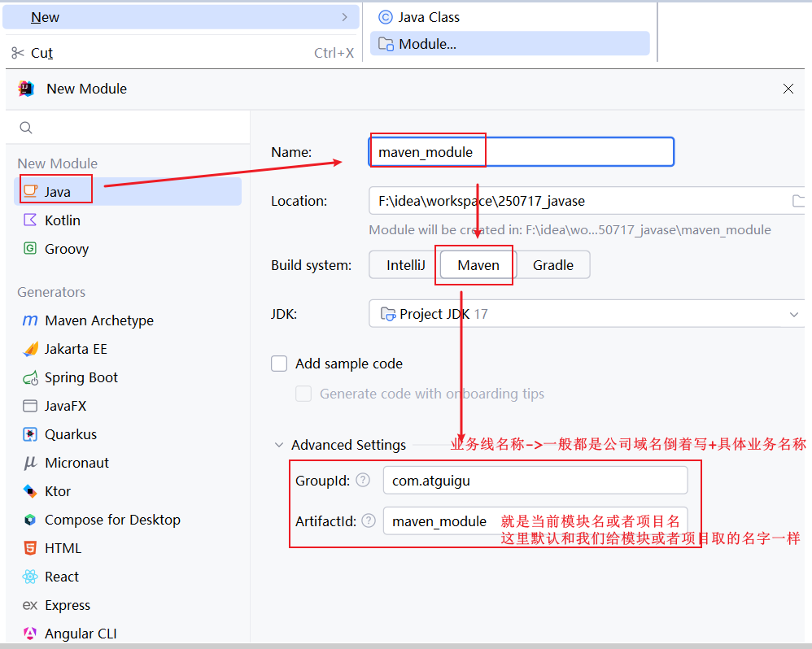
Task: Select HTML generator
Action: pyautogui.click(x=128, y=548)
